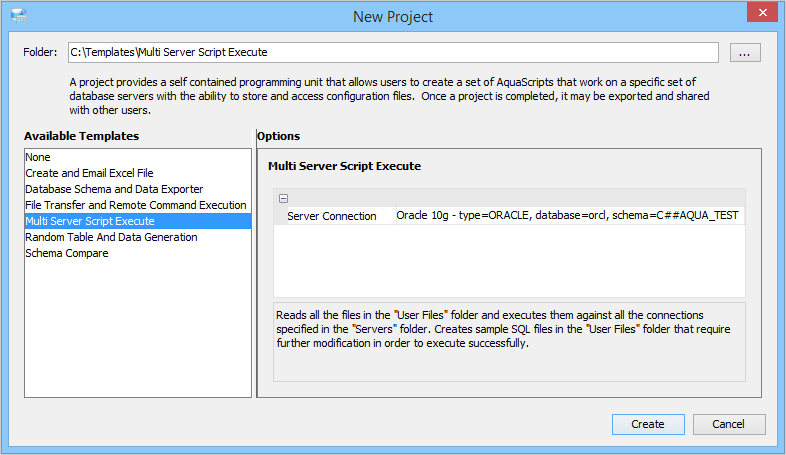Open the Oracle 10g connection value dropdown
786x455 pixels.
[x=567, y=216]
